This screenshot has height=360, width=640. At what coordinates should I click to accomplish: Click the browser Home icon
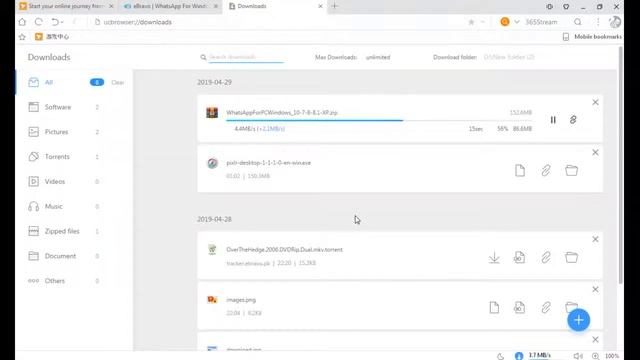tap(22, 22)
